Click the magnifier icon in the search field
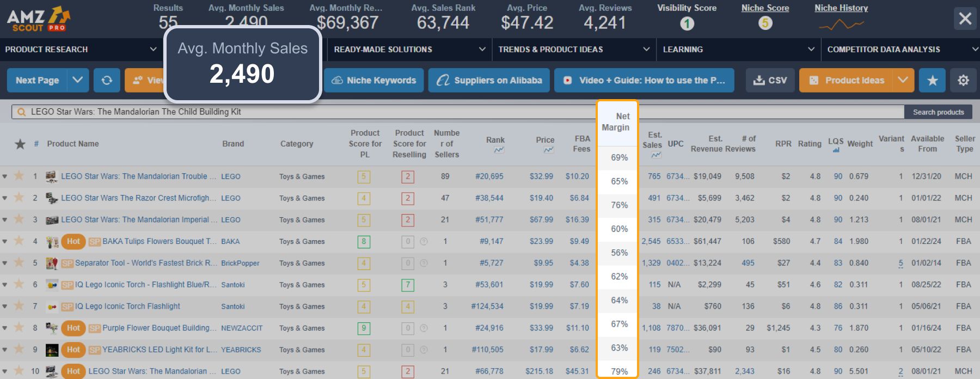This screenshot has width=980, height=379. pyautogui.click(x=22, y=112)
